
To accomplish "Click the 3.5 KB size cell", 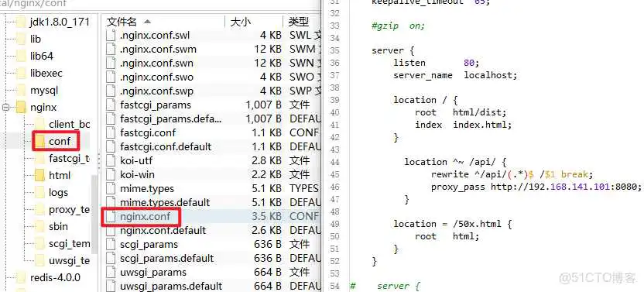I will [x=267, y=216].
